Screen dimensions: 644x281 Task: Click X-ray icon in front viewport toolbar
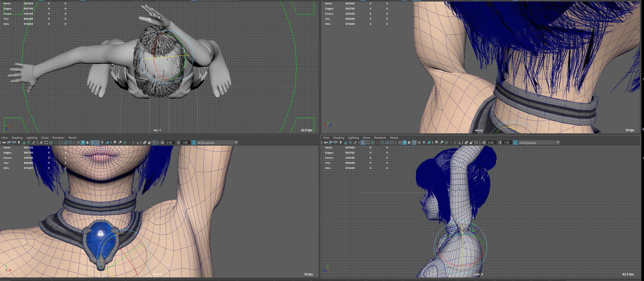pyautogui.click(x=145, y=143)
